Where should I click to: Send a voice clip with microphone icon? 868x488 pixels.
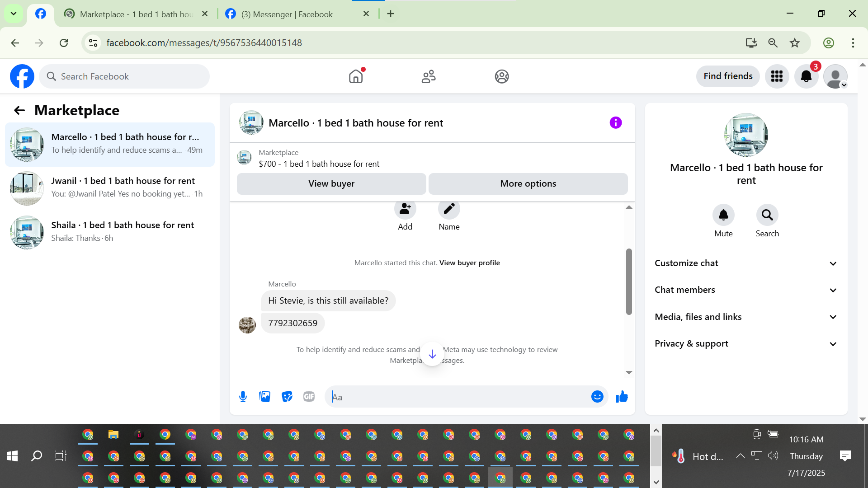(243, 397)
